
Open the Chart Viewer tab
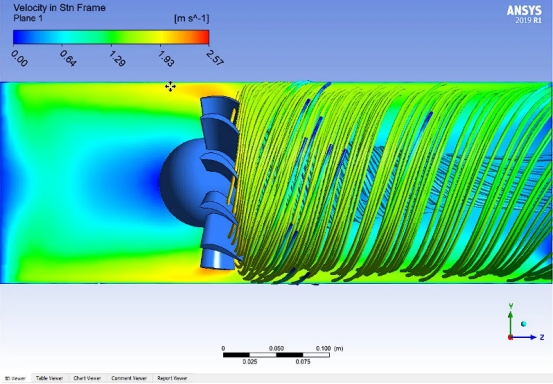point(87,378)
